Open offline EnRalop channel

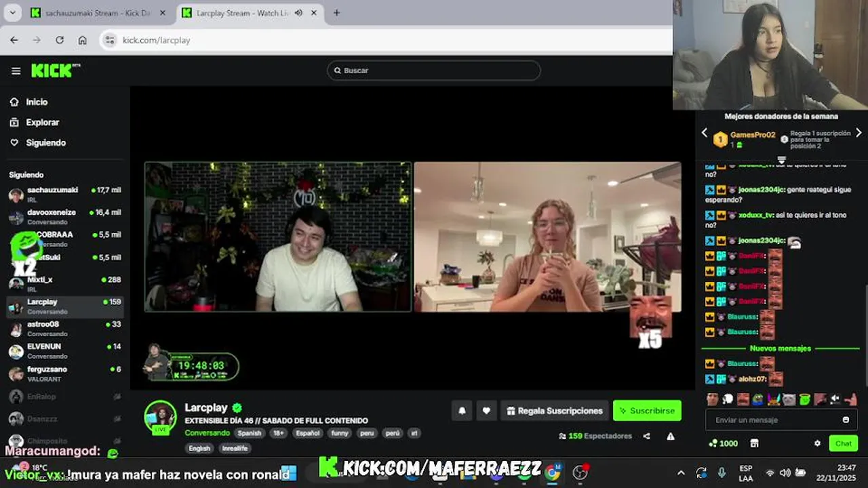pos(65,396)
